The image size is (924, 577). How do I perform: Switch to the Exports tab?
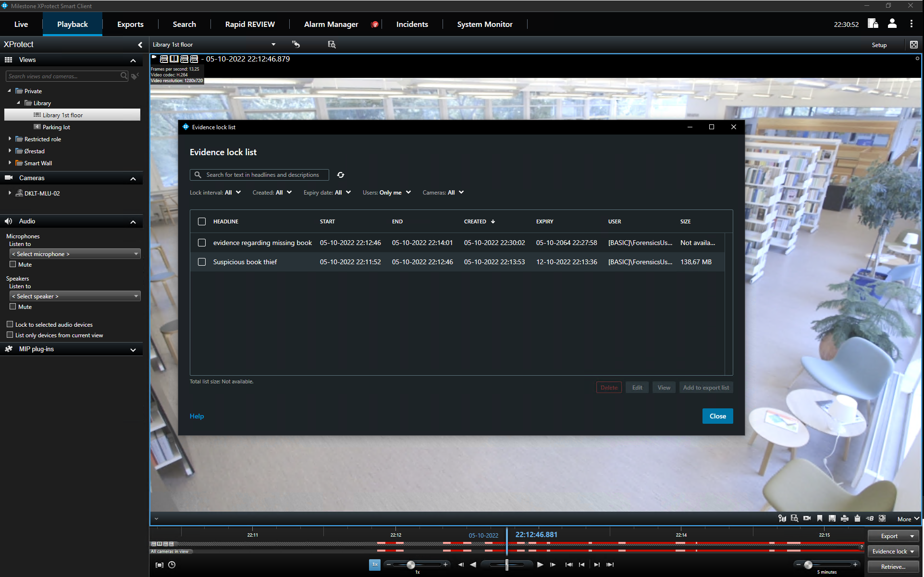pos(130,24)
